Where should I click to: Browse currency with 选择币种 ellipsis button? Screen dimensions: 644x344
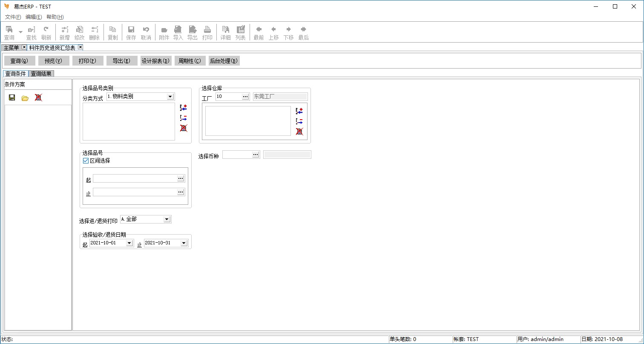tap(256, 155)
